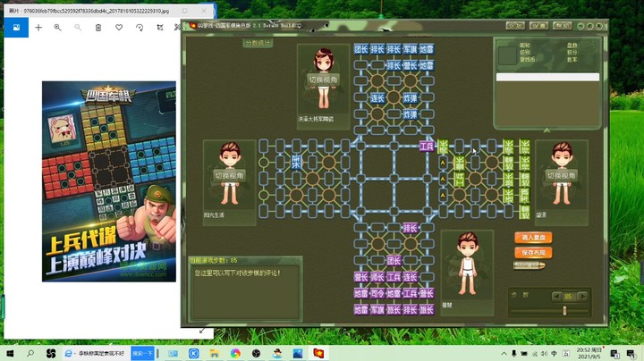Screen dimensions: 644x361
Task: Click the add (plus) icon in Photos
Action: click(x=38, y=28)
